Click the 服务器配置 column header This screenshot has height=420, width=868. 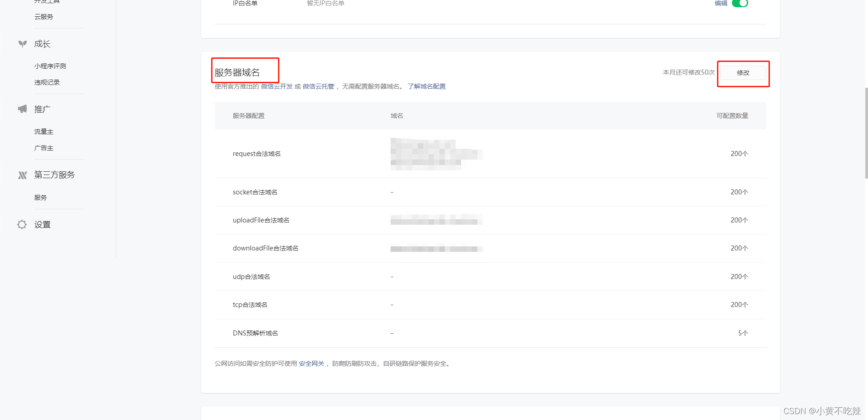(x=249, y=116)
